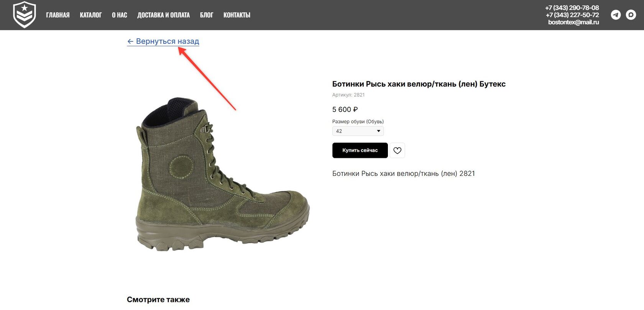Click the left arrow before 'Вернуться назад'
The width and height of the screenshot is (644, 310).
130,41
